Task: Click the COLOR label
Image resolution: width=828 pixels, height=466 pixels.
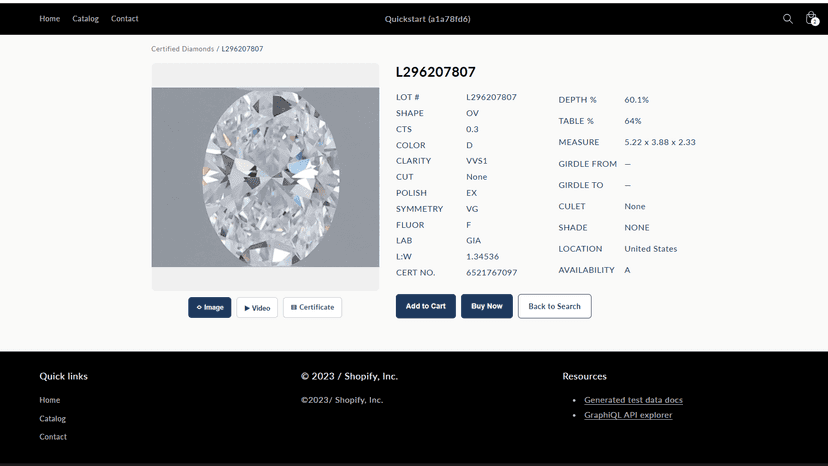Action: tap(410, 145)
